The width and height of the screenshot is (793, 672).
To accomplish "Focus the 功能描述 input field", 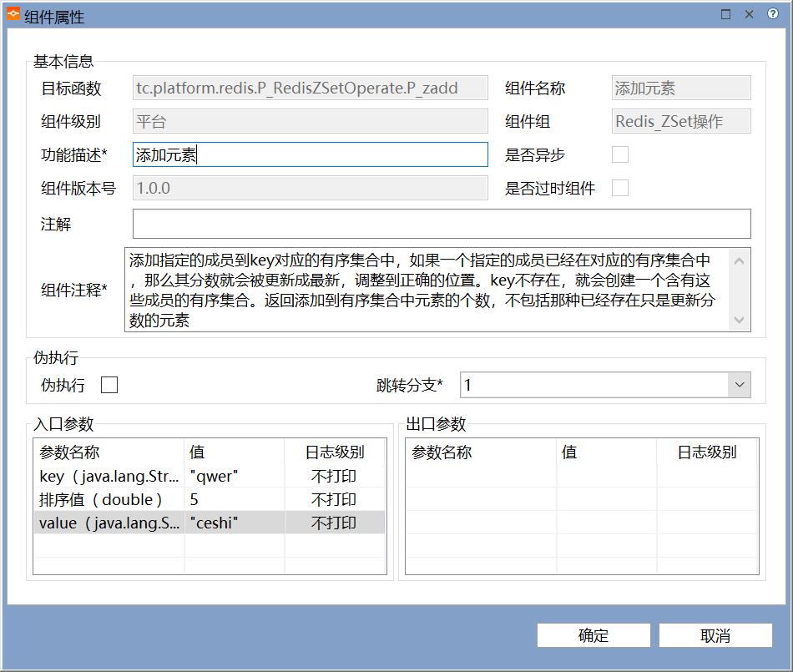I will pos(310,154).
